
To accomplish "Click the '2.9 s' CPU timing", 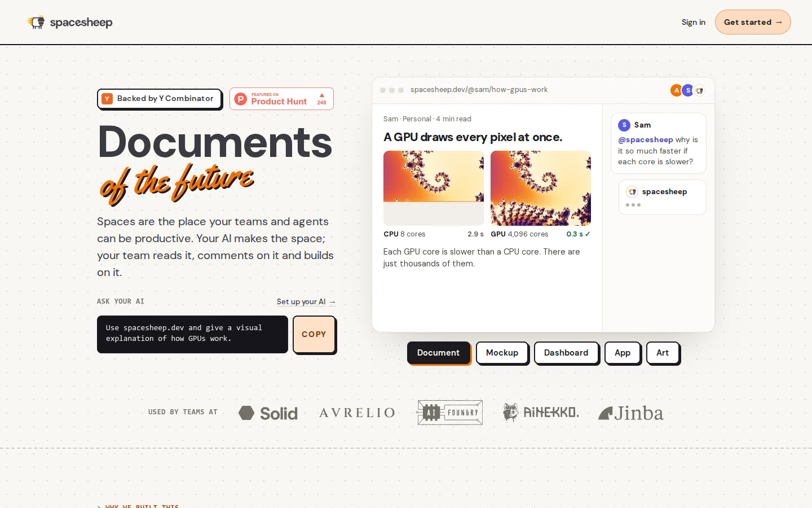I will (475, 234).
